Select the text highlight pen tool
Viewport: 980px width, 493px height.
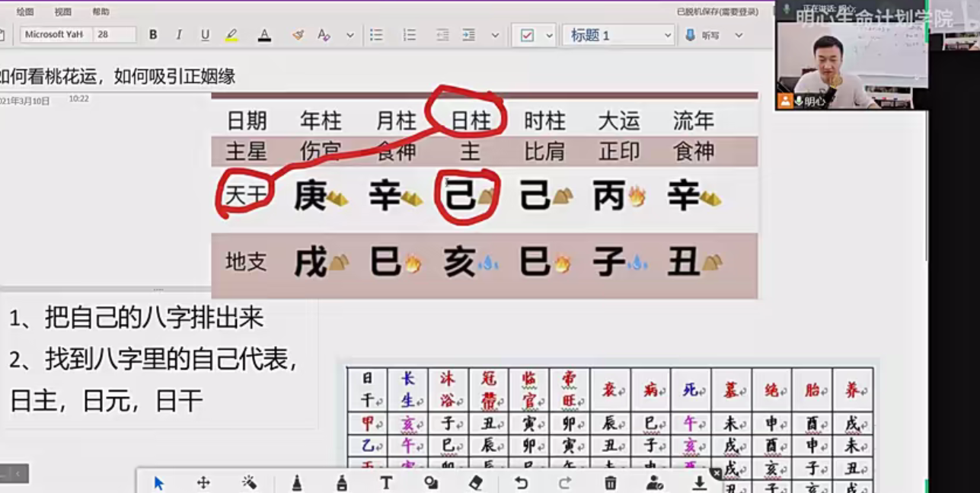230,35
